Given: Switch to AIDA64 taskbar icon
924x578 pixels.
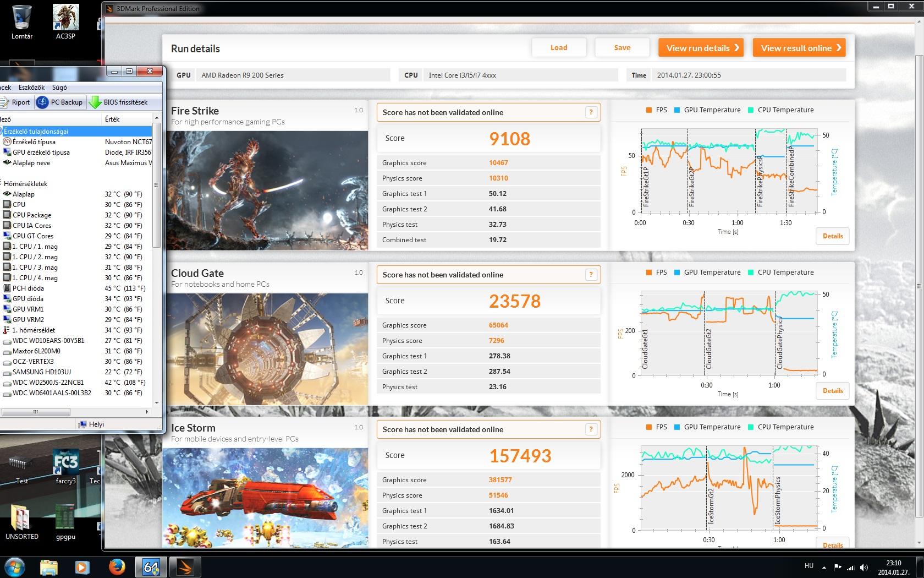Looking at the screenshot, I should click(x=151, y=566).
